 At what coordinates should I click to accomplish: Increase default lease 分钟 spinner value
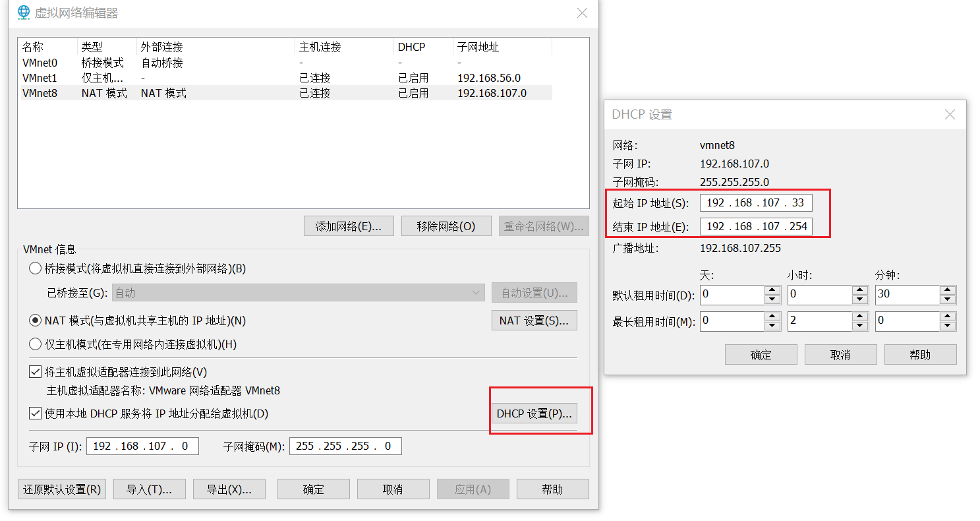click(x=948, y=290)
